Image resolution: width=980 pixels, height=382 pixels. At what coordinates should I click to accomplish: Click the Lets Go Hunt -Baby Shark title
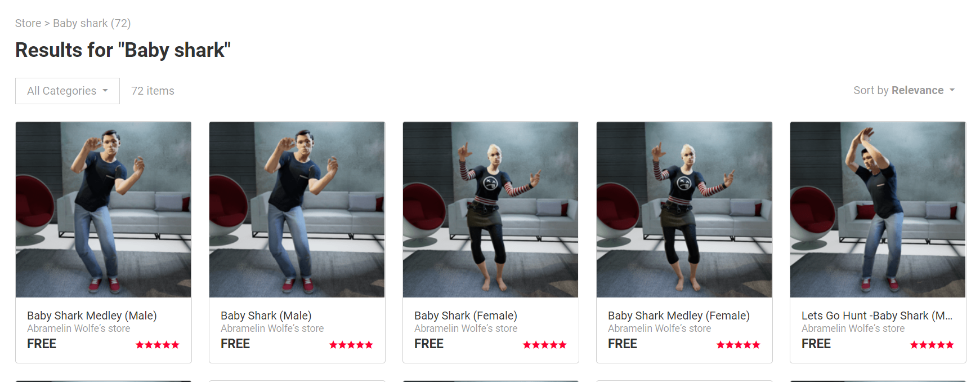(877, 316)
